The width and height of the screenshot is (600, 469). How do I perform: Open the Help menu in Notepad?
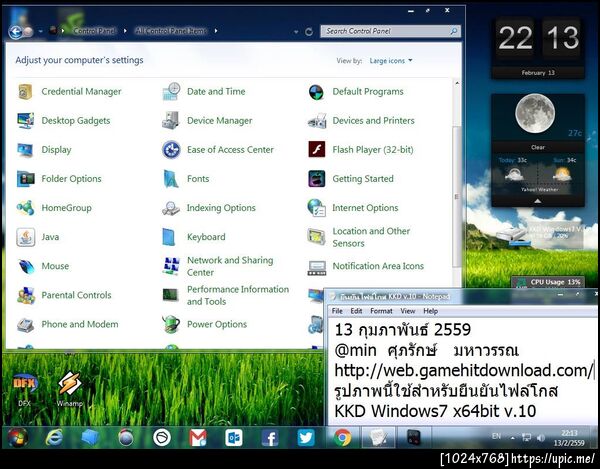point(430,311)
